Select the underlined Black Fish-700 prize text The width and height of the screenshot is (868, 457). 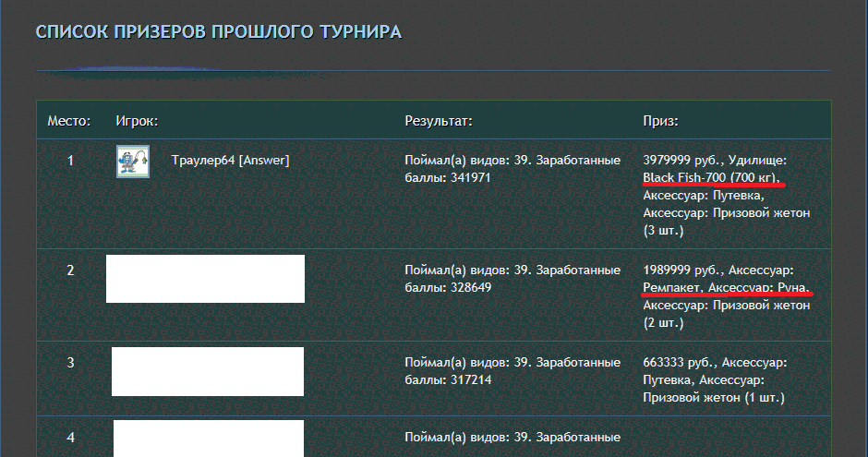(x=711, y=177)
